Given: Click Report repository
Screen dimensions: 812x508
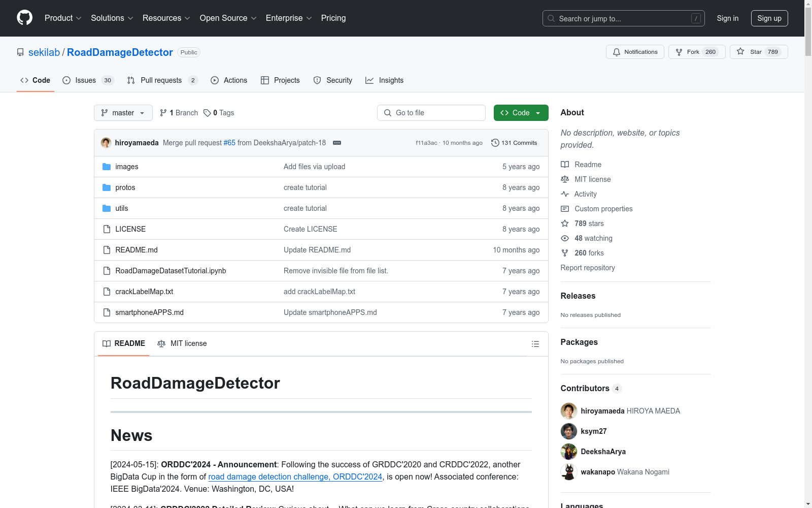Looking at the screenshot, I should tap(588, 268).
